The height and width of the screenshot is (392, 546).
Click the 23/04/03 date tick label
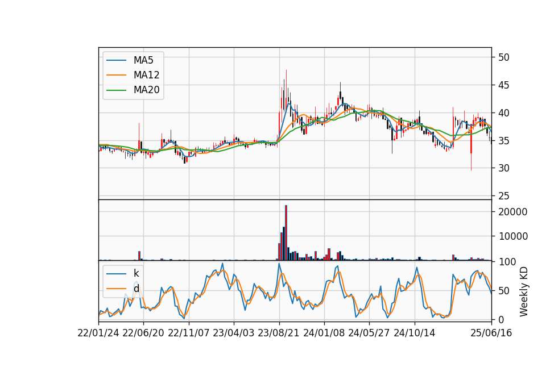234,333
